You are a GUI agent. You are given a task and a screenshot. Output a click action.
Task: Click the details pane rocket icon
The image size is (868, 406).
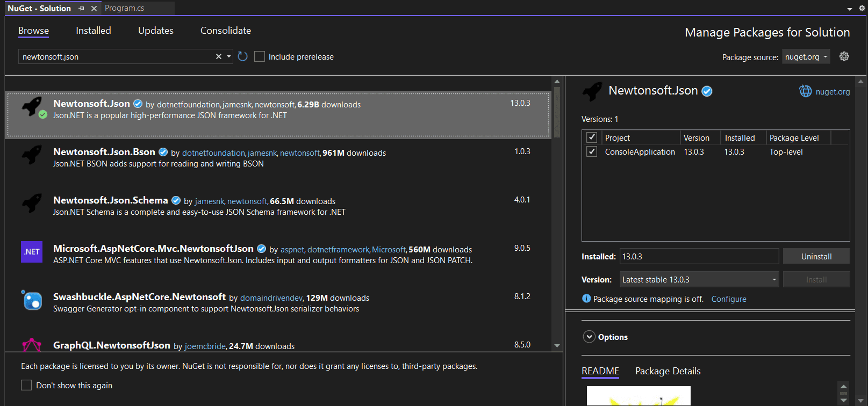tap(592, 91)
